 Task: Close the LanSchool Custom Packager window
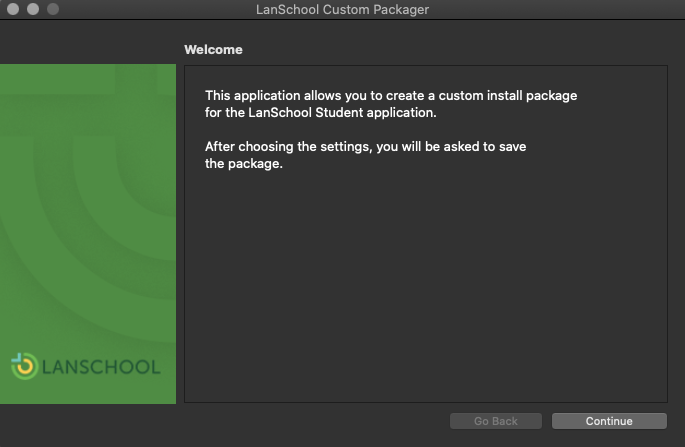click(x=13, y=9)
